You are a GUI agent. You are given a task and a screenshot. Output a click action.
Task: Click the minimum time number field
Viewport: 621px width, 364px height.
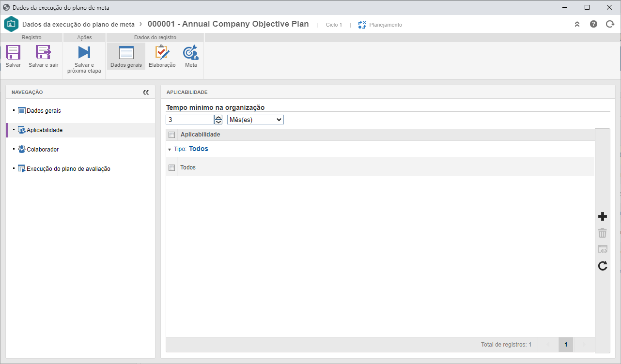[x=190, y=120]
